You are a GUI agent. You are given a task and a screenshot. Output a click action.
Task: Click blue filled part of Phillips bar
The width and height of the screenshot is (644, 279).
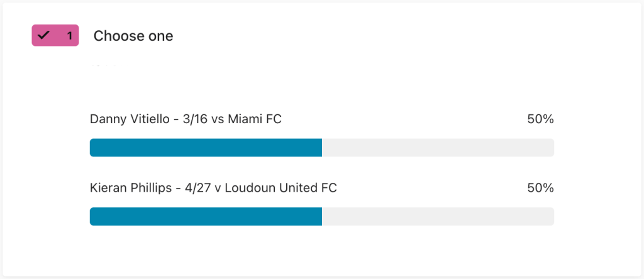pos(206,216)
